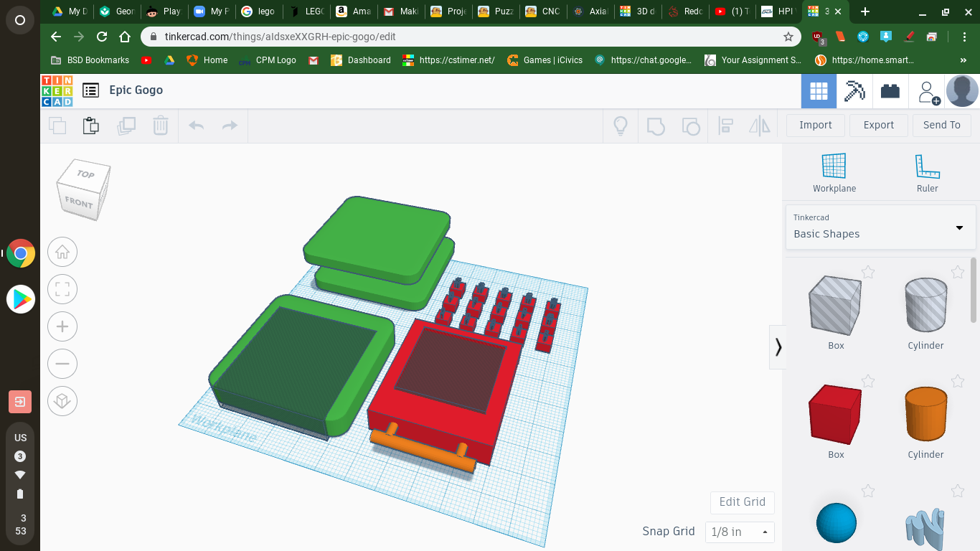Select the blue Sphere shape
Screen dimensions: 980x551
coord(837,523)
